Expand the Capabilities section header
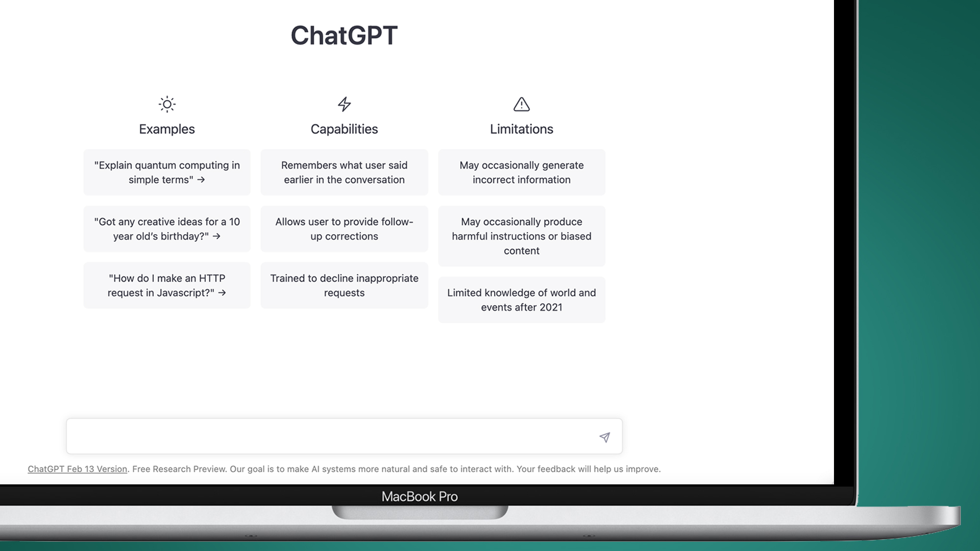This screenshot has height=551, width=980. (x=344, y=128)
